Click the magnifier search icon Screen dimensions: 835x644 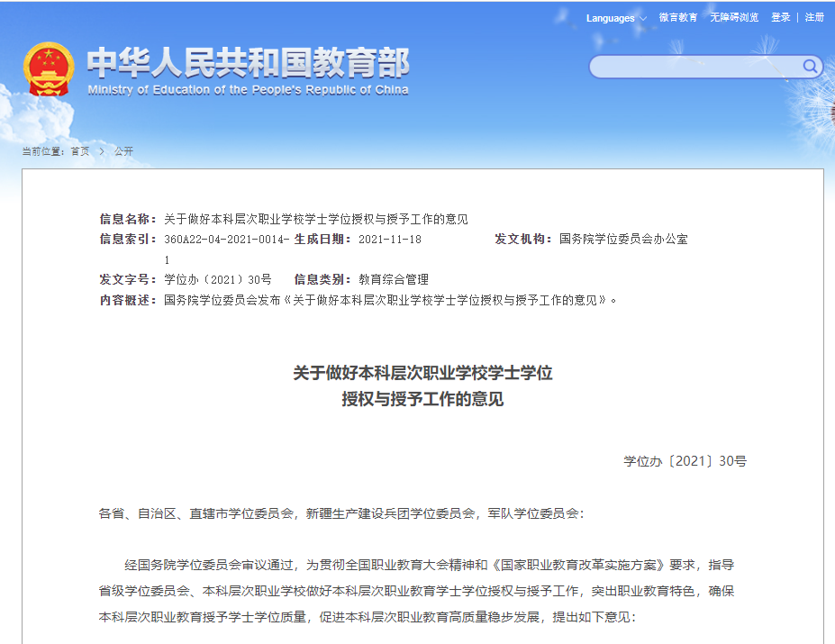(x=809, y=67)
